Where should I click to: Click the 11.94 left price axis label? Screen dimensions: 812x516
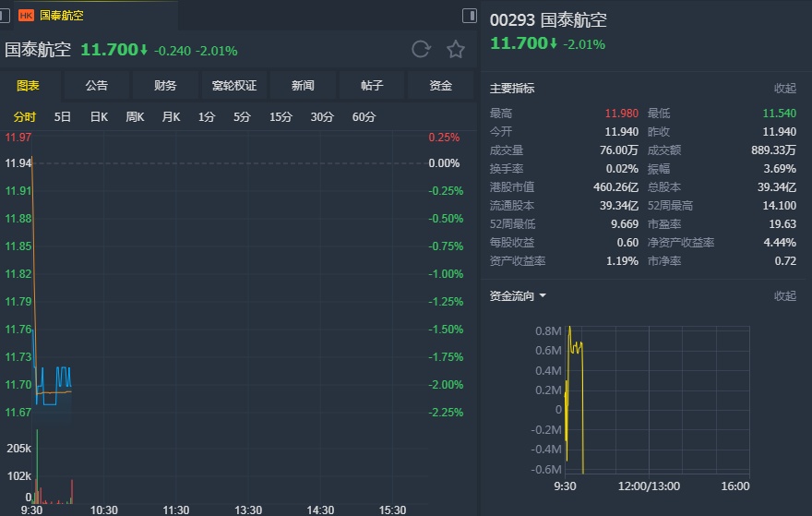(18, 163)
